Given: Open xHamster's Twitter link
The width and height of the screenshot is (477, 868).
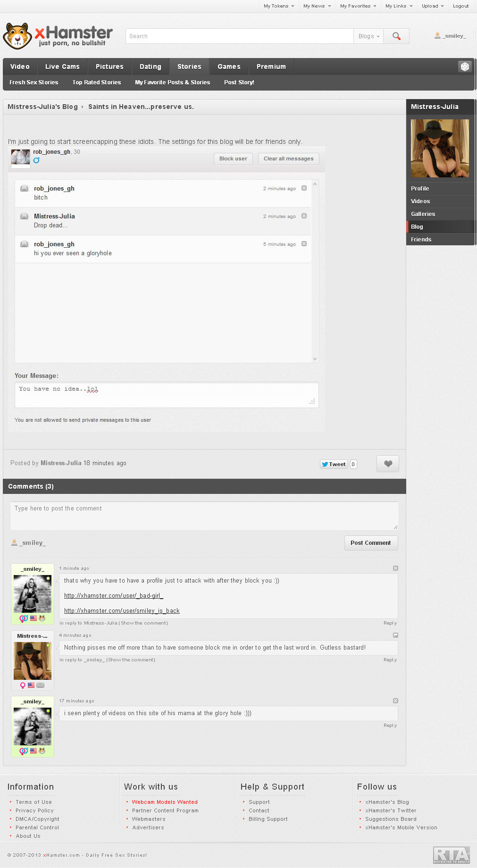Looking at the screenshot, I should 391,810.
